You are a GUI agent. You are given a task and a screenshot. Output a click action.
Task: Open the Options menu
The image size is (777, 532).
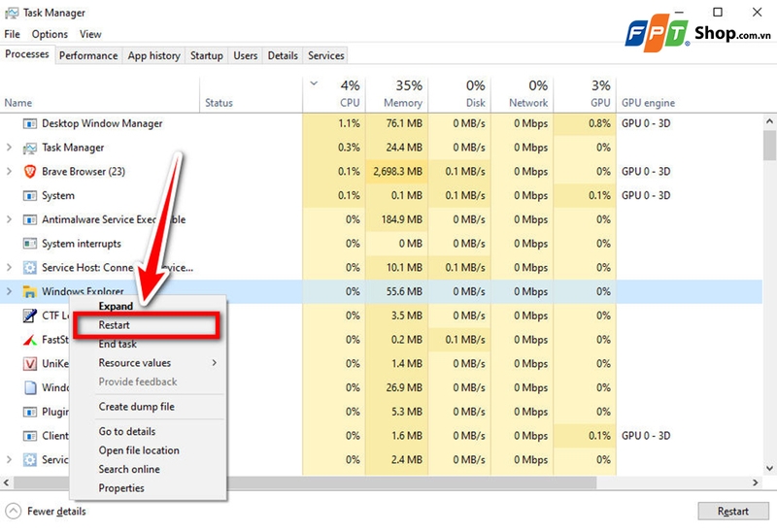point(50,34)
